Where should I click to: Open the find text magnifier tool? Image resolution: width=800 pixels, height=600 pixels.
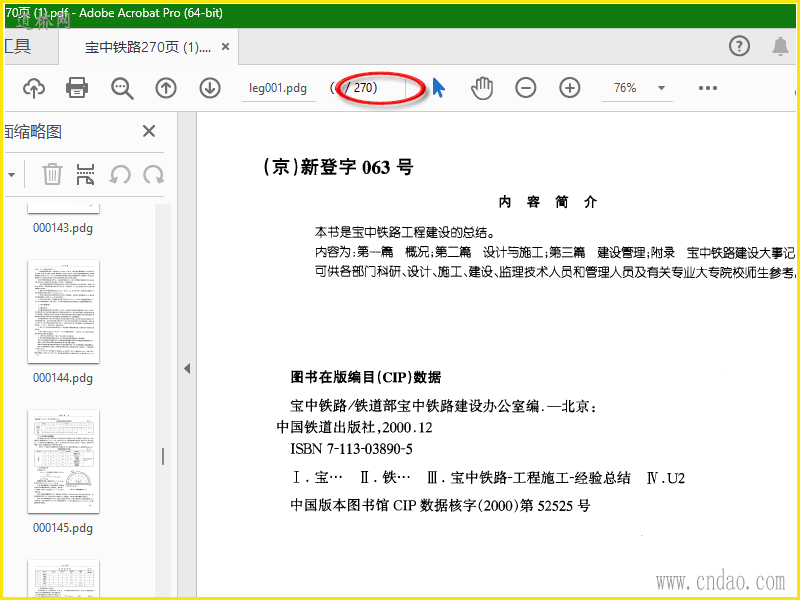[122, 88]
